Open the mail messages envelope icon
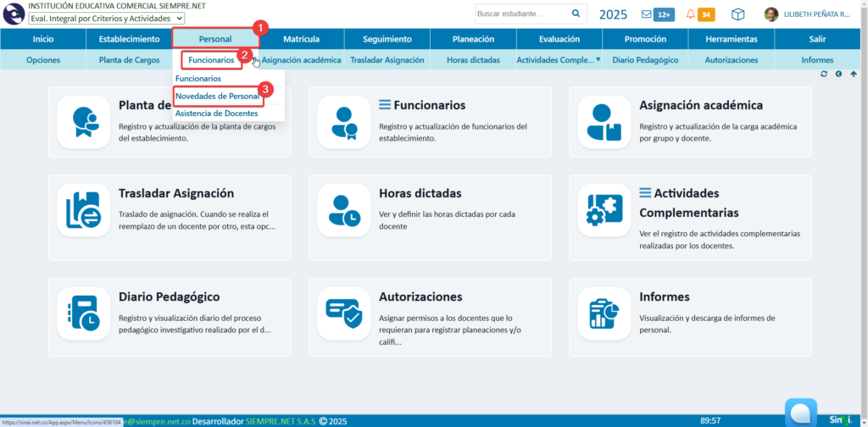Viewport: 868px width, 427px height. [647, 14]
